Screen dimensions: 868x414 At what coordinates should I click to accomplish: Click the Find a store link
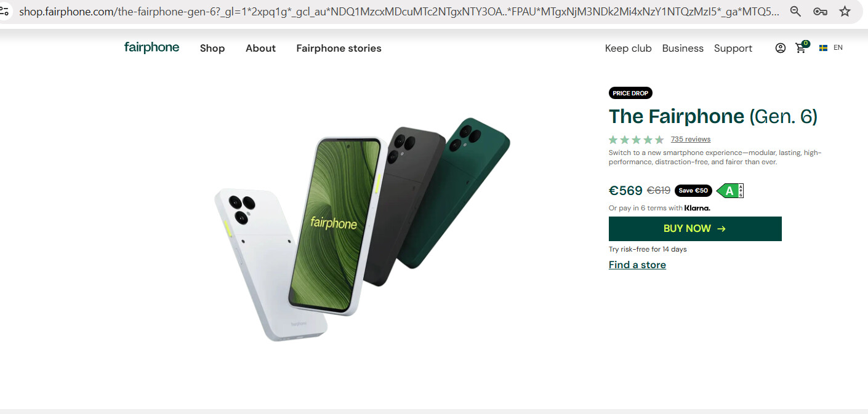(637, 265)
